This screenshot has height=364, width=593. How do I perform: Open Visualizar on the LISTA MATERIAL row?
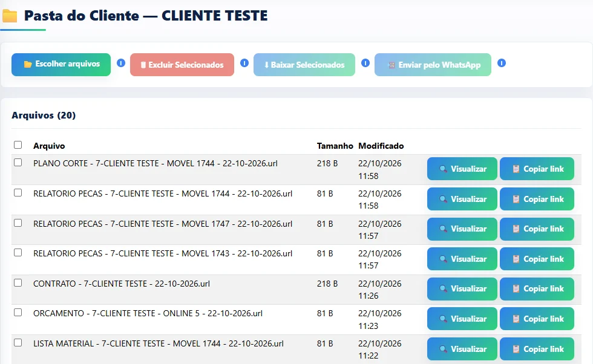(x=462, y=349)
